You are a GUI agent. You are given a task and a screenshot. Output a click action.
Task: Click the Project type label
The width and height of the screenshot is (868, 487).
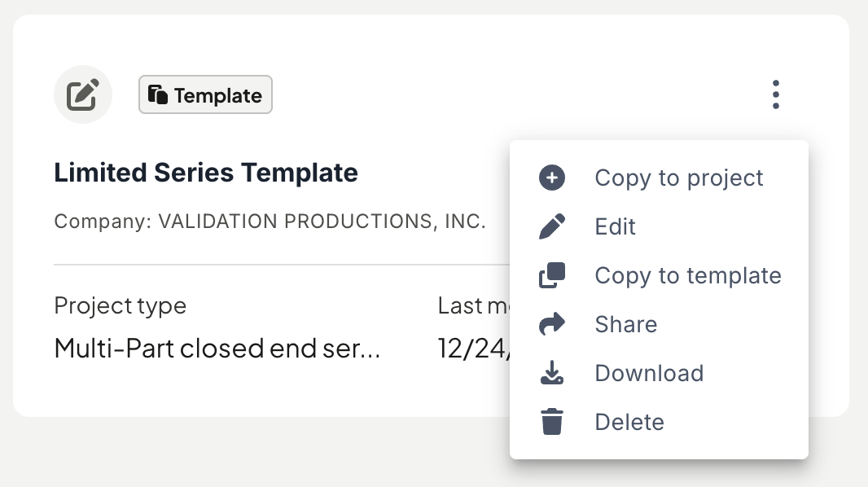(121, 306)
